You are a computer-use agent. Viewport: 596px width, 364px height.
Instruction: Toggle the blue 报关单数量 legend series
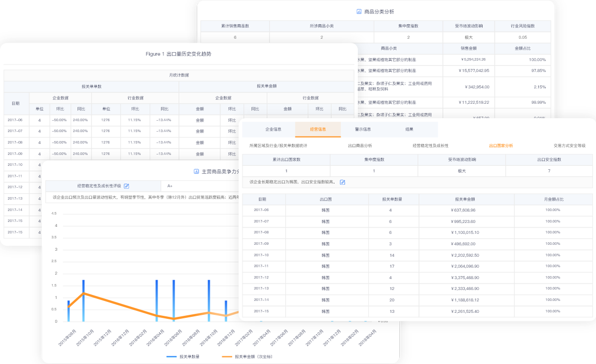tap(184, 356)
